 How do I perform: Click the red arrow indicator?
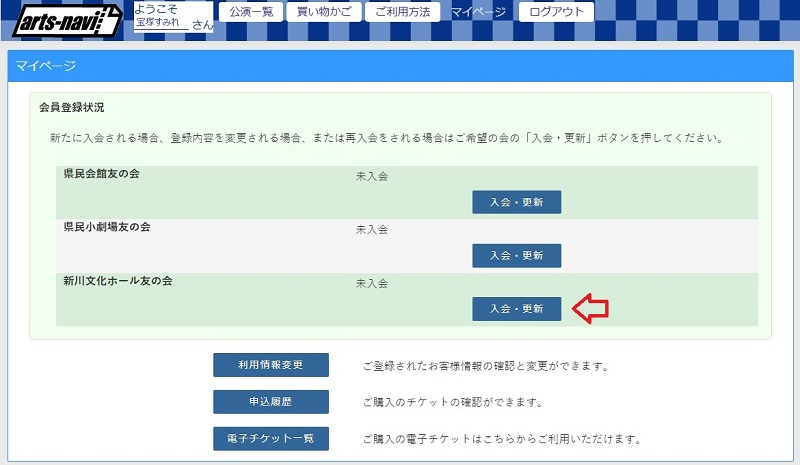pyautogui.click(x=590, y=308)
